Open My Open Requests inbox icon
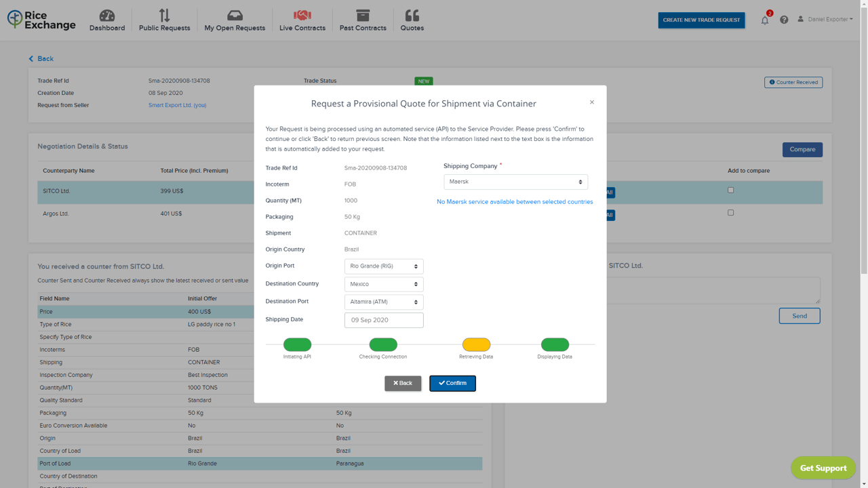 pos(235,15)
